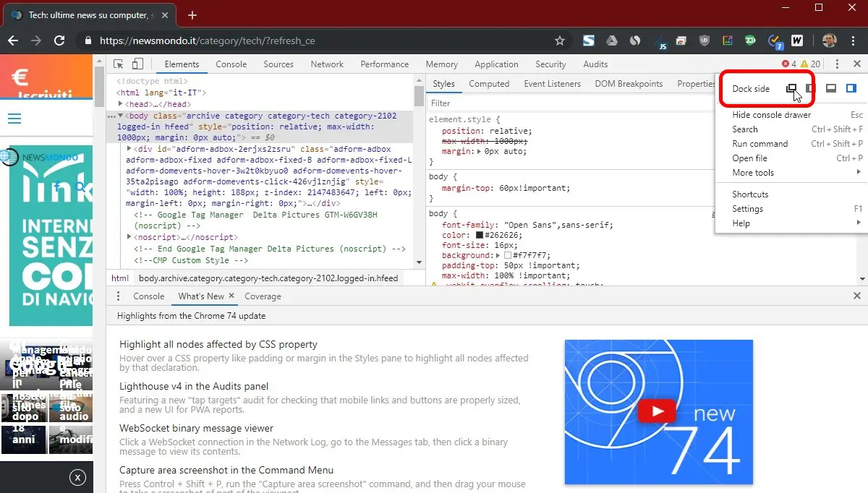Viewport: 868px width, 493px height.
Task: Dock DevTools to right icon
Action: (x=851, y=88)
